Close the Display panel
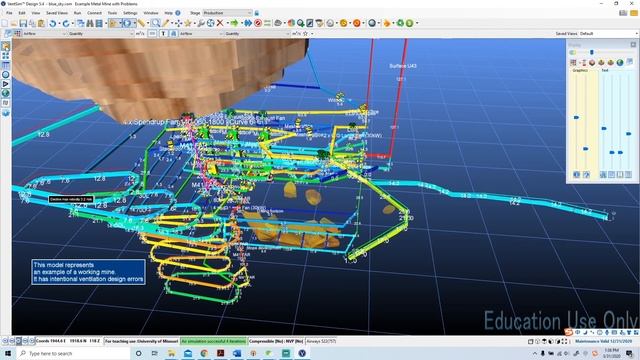This screenshot has width=640, height=360. (633, 44)
